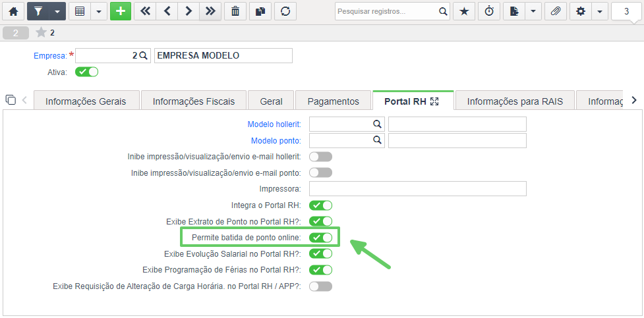
Task: Click the Impressora input field
Action: click(418, 189)
